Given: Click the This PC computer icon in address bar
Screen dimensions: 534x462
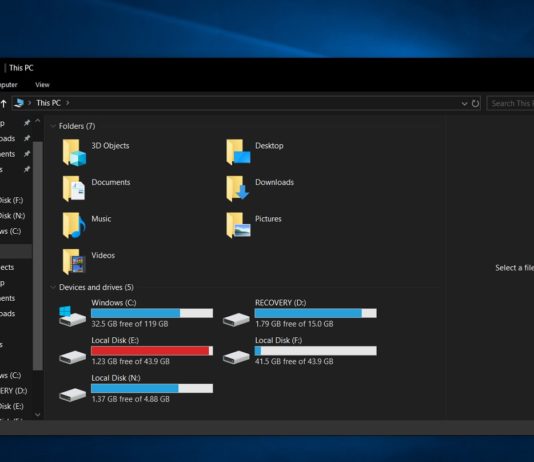Looking at the screenshot, I should point(19,103).
